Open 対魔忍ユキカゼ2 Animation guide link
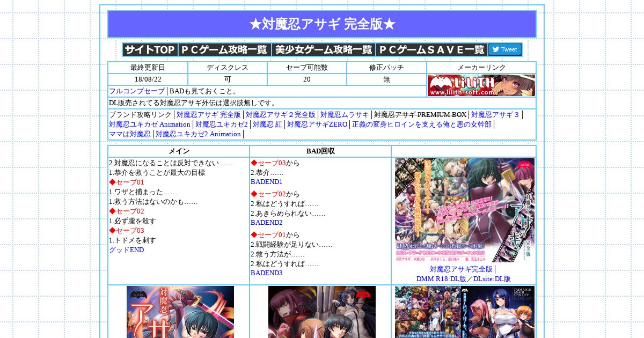This screenshot has height=338, width=644. (198, 134)
